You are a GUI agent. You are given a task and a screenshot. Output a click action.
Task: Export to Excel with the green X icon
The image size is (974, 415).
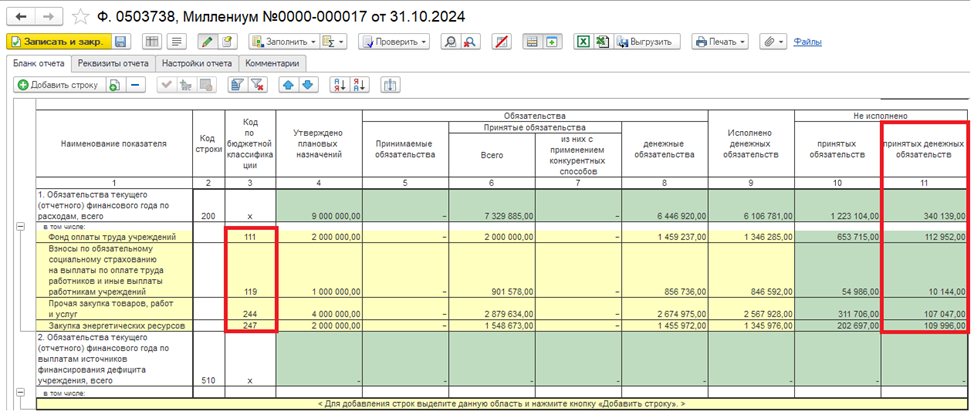click(x=583, y=42)
